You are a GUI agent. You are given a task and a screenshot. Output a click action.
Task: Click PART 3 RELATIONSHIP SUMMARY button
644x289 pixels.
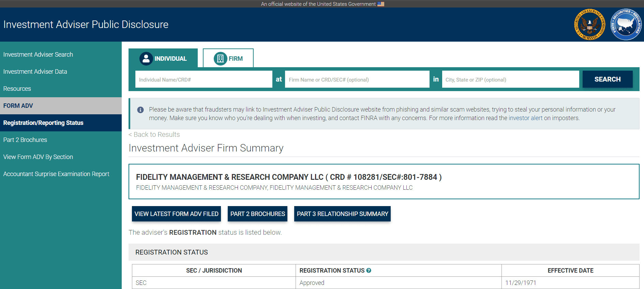pyautogui.click(x=342, y=214)
